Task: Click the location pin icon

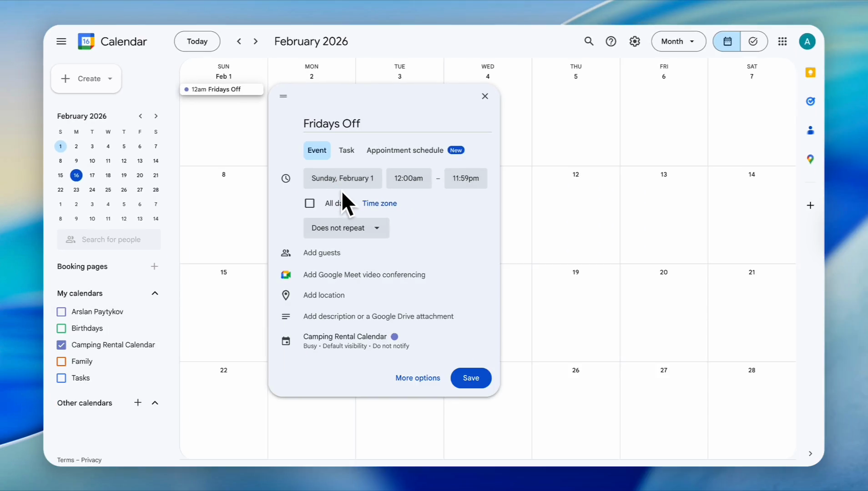Action: pyautogui.click(x=286, y=296)
